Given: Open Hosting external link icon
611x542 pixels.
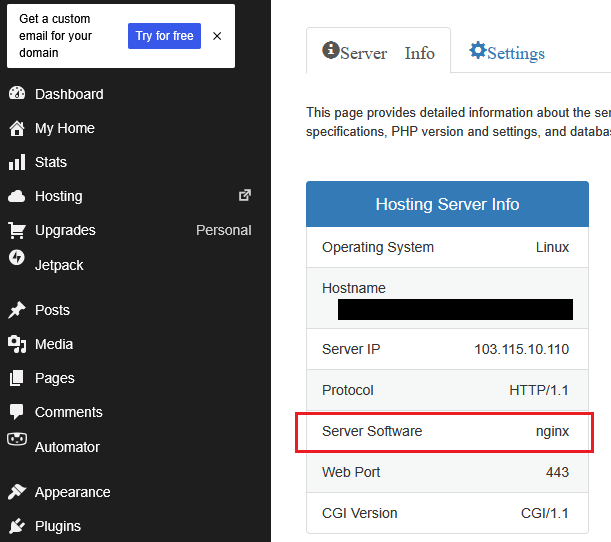Looking at the screenshot, I should pyautogui.click(x=245, y=195).
